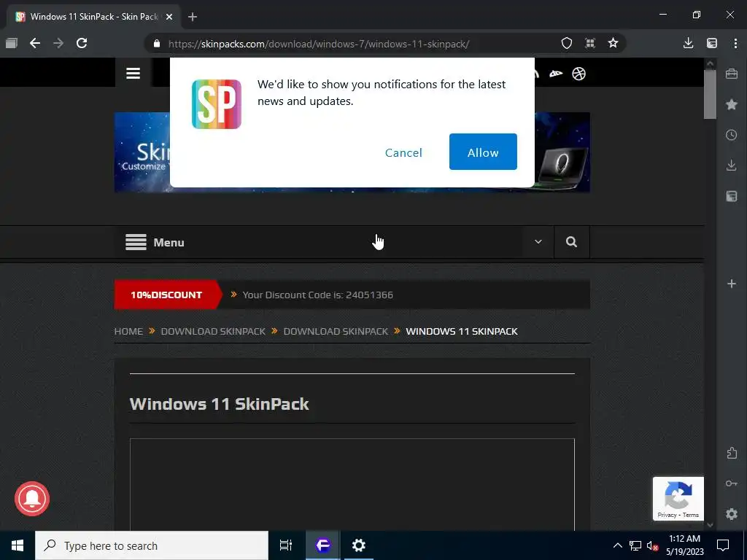This screenshot has width=747, height=560.
Task: Click the Windows 11 SkinPack heading
Action: [x=219, y=404]
